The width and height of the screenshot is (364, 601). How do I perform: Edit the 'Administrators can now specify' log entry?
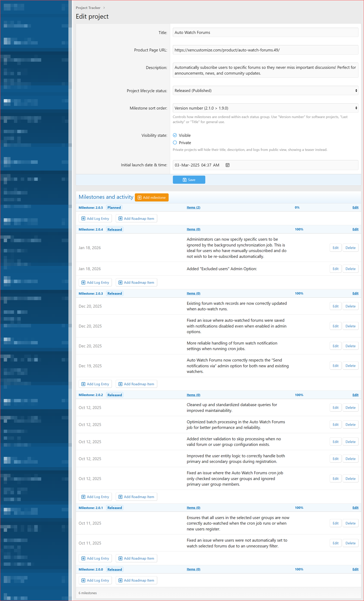coord(336,248)
